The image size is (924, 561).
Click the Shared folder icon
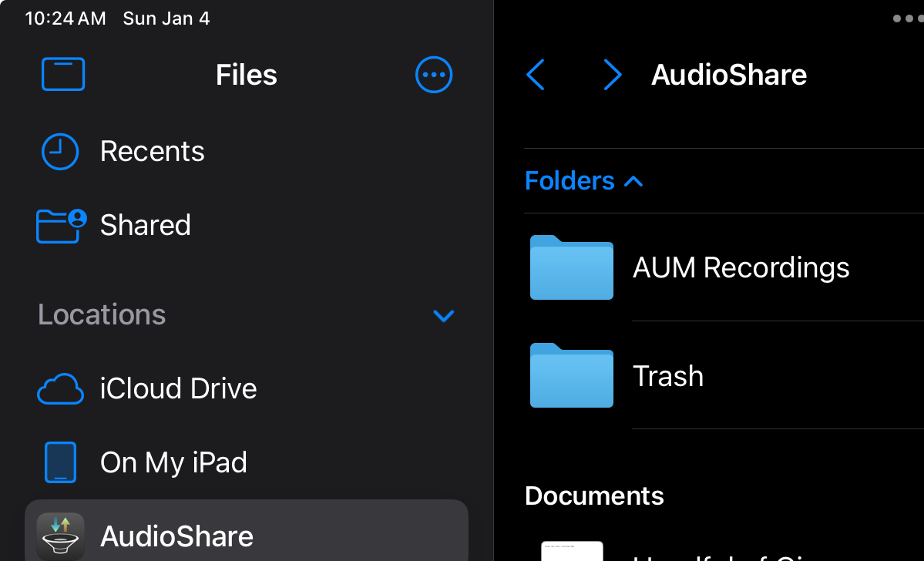[x=62, y=226]
